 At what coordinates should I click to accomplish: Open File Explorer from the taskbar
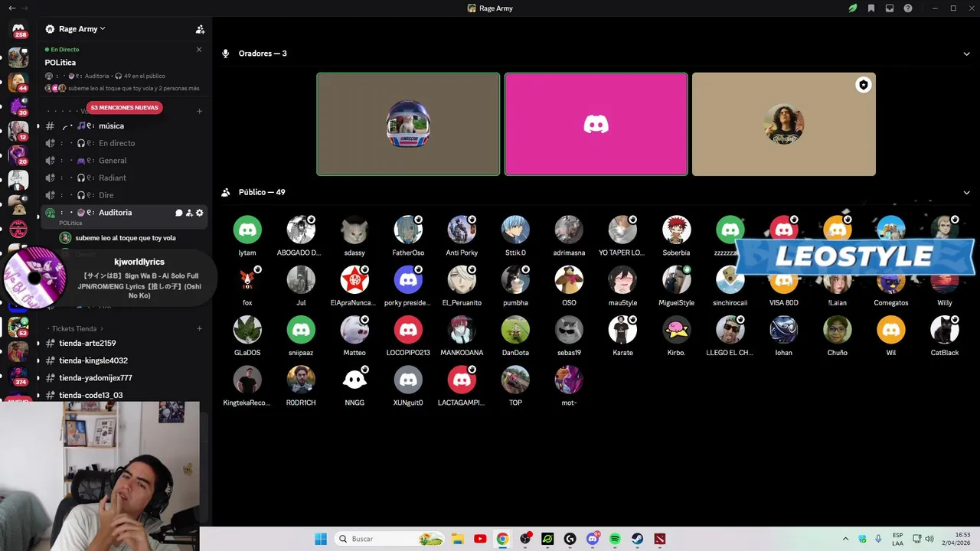(x=457, y=539)
